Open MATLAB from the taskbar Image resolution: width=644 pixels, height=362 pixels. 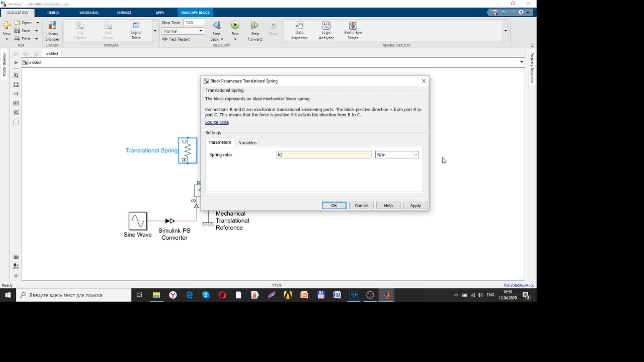[x=386, y=295]
